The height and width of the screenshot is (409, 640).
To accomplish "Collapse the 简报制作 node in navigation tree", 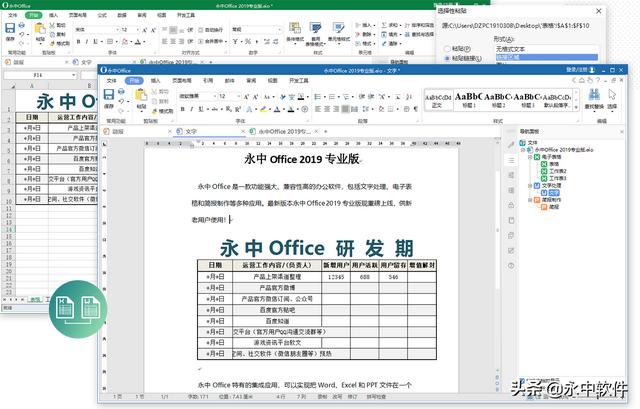I will (531, 200).
